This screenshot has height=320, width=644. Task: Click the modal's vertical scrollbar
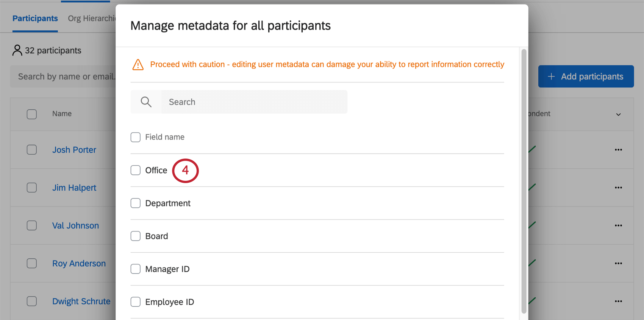click(524, 182)
